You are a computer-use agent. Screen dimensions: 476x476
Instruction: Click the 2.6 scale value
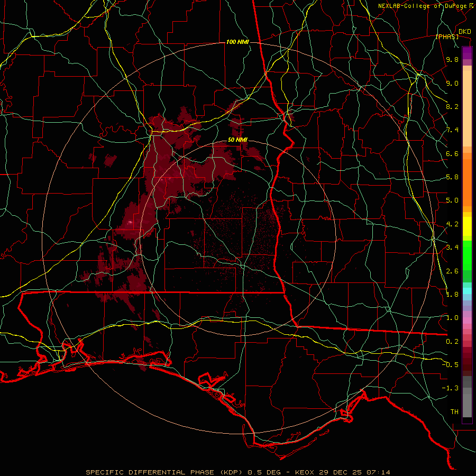[452, 271]
